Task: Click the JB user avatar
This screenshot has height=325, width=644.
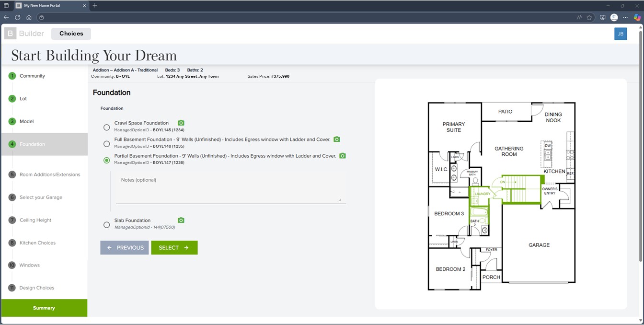Action: point(621,34)
